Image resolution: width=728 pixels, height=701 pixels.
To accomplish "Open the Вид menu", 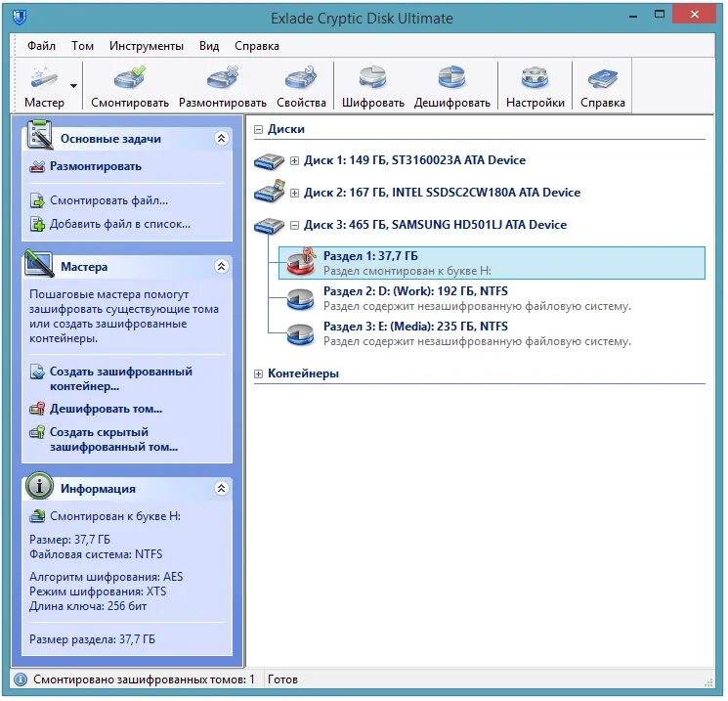I will [209, 46].
